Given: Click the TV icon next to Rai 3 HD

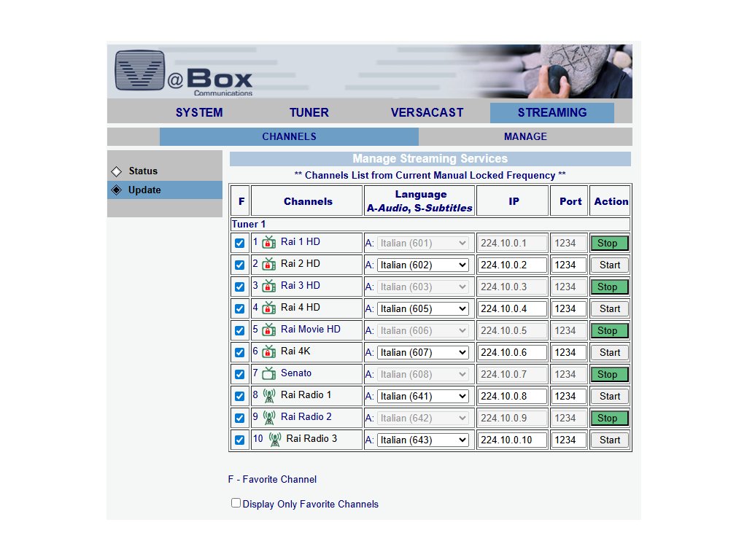Looking at the screenshot, I should (x=269, y=286).
